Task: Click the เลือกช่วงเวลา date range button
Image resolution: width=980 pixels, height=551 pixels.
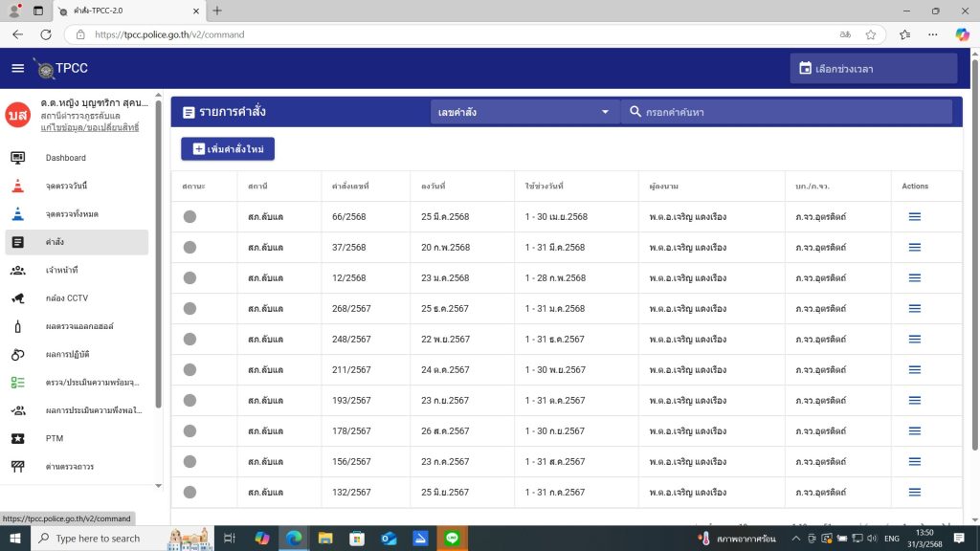Action: [873, 69]
